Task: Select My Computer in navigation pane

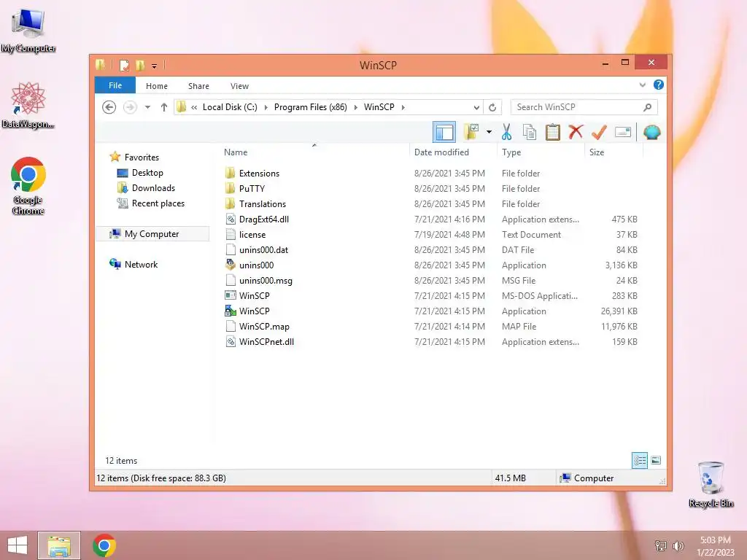Action: pyautogui.click(x=152, y=234)
